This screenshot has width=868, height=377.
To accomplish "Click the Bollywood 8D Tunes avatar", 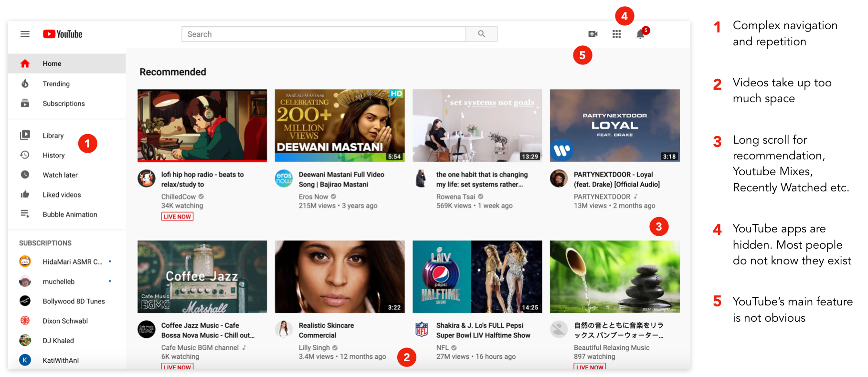I will point(25,301).
